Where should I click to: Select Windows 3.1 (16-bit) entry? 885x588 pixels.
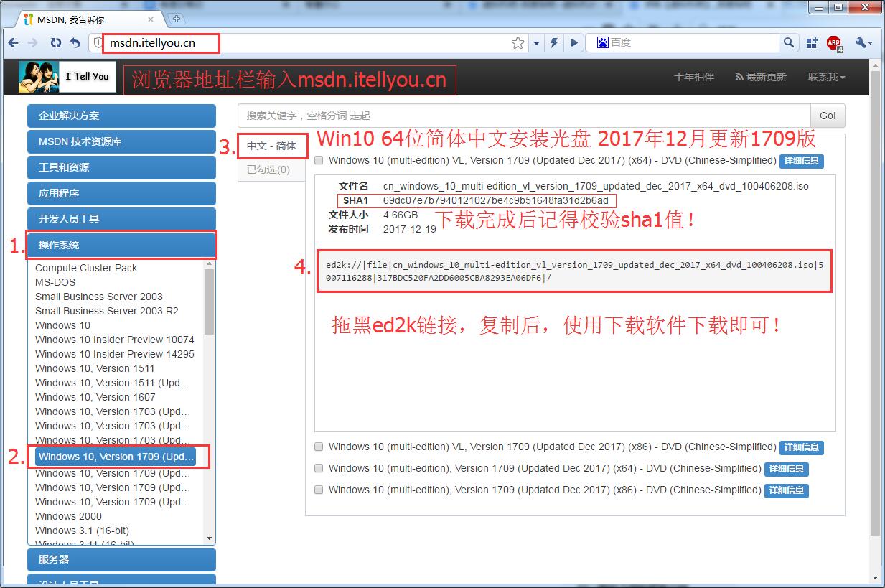83,531
